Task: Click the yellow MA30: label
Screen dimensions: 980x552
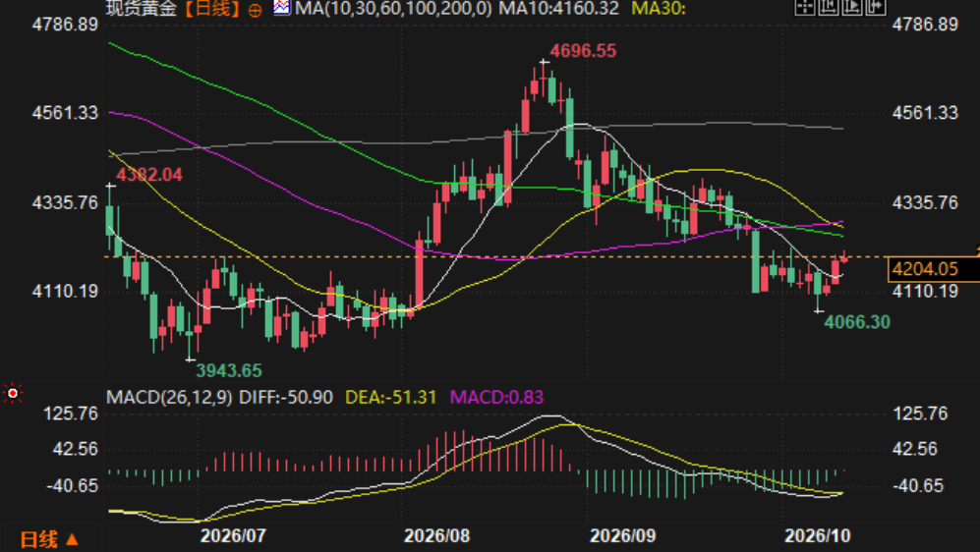Action: pos(659,8)
